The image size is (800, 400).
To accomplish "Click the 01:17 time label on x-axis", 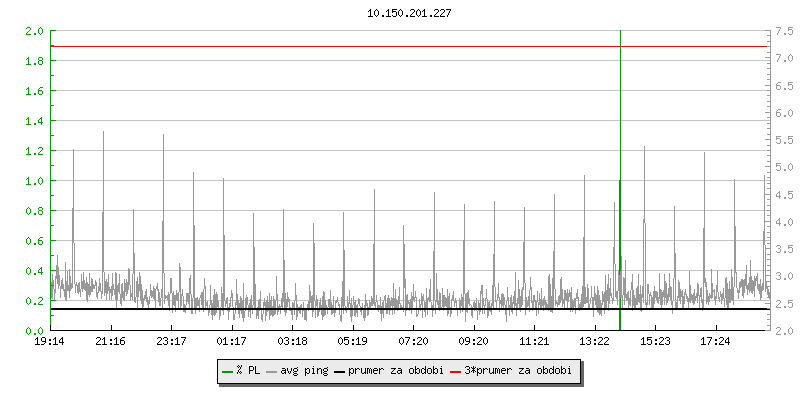I will pos(231,342).
